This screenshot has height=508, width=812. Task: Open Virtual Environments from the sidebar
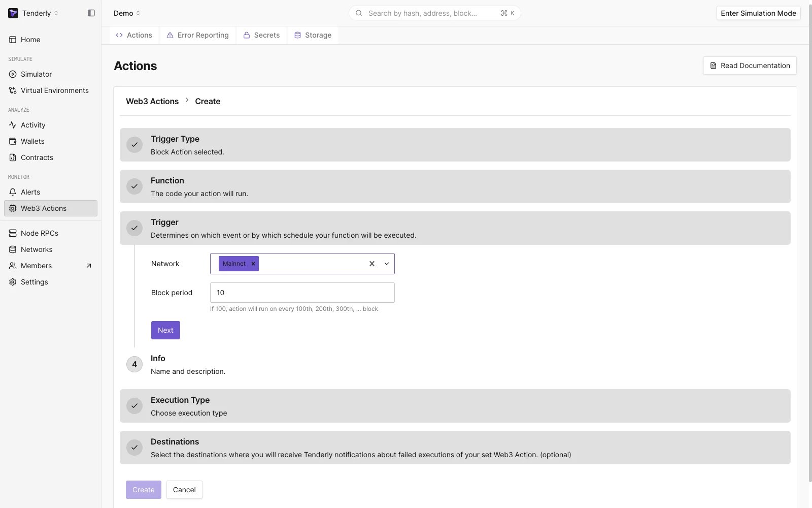pyautogui.click(x=51, y=90)
